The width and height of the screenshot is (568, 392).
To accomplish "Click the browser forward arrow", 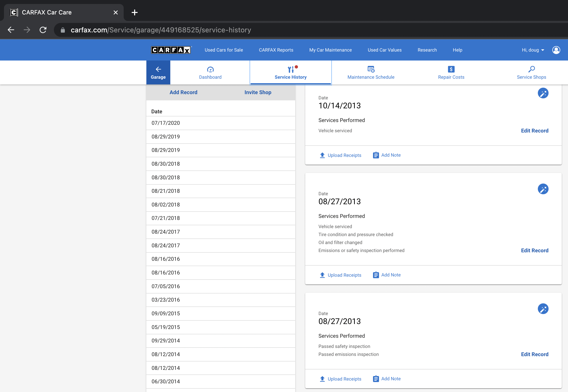I will tap(27, 30).
